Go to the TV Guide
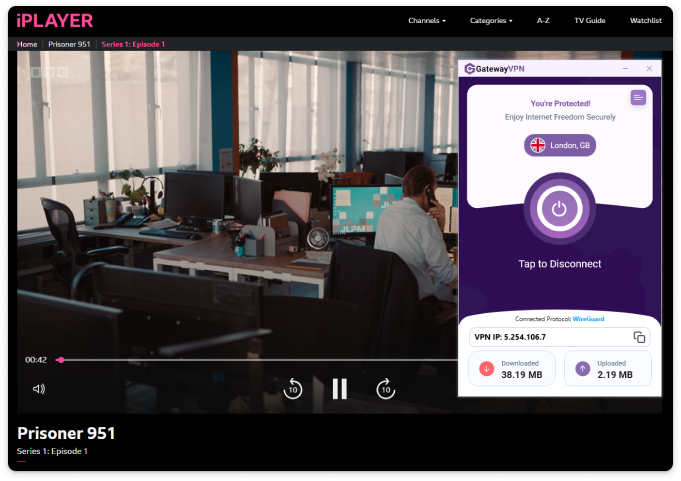 (589, 20)
